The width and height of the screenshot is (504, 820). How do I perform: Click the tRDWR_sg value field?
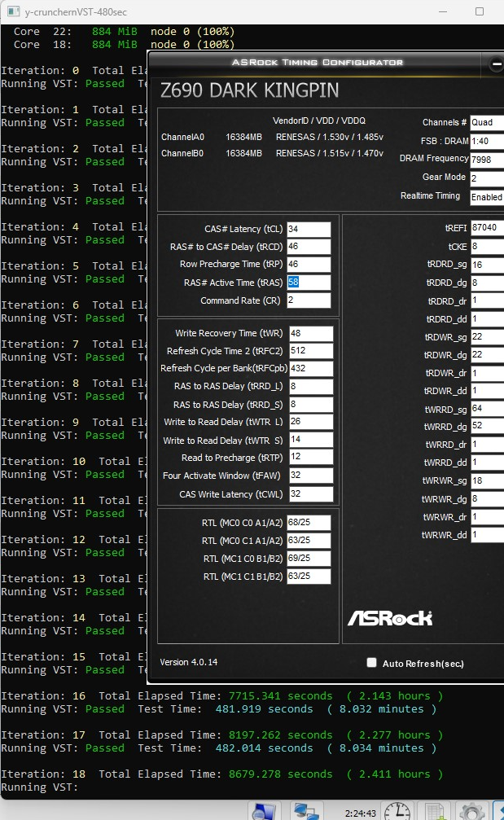[487, 337]
